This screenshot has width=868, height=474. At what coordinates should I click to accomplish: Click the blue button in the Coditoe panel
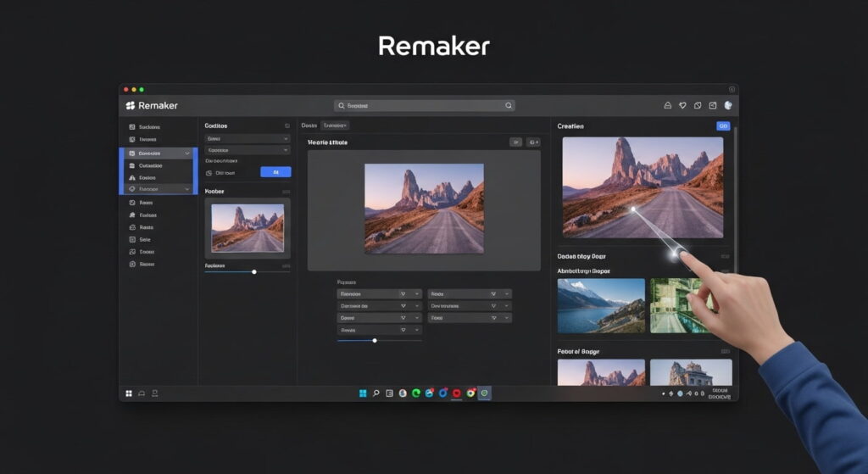275,172
